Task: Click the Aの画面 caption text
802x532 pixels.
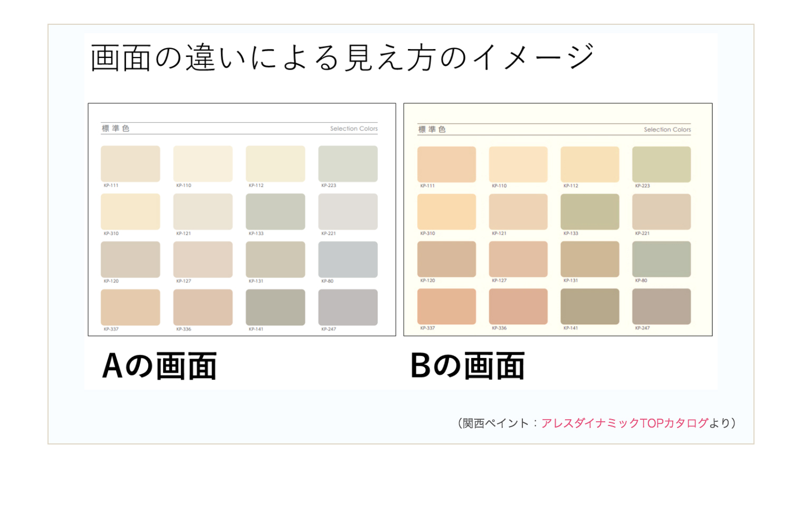Action: point(159,366)
